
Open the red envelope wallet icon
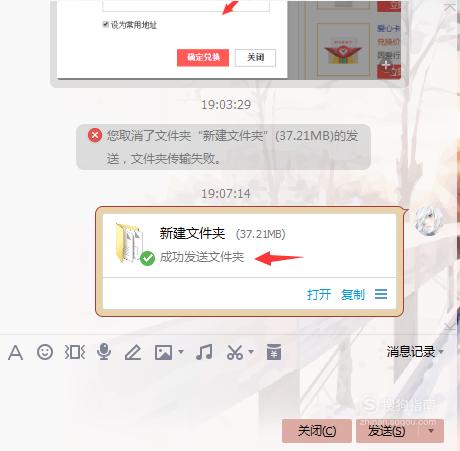point(274,352)
